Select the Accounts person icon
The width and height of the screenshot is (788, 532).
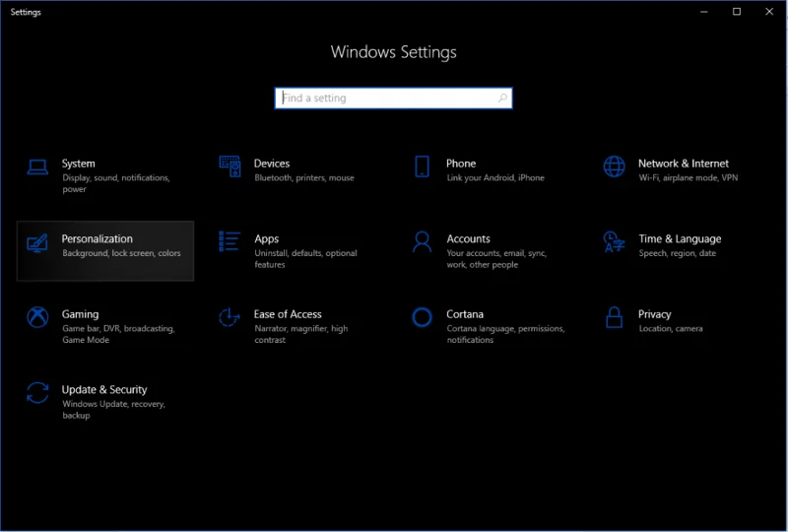[x=423, y=241]
